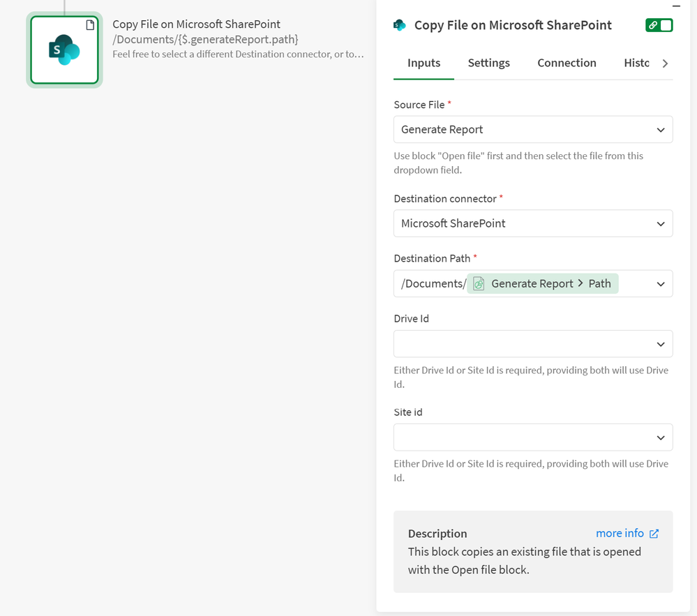Switch to the Inputs tab
Image resolution: width=697 pixels, height=616 pixels.
pos(424,63)
